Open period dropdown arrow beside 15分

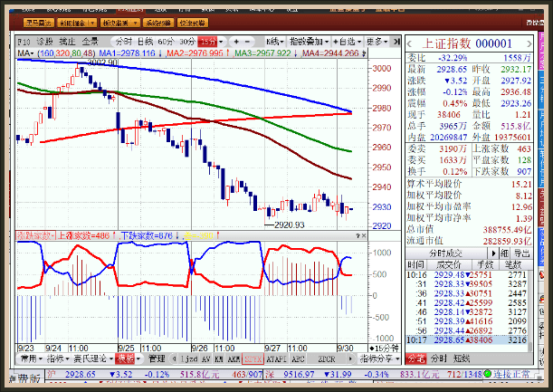[221, 42]
